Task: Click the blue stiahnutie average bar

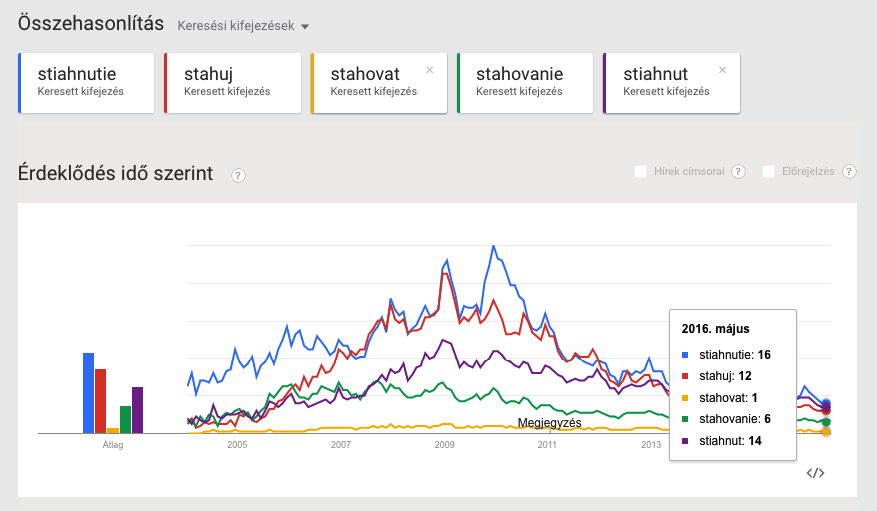Action: (x=88, y=393)
